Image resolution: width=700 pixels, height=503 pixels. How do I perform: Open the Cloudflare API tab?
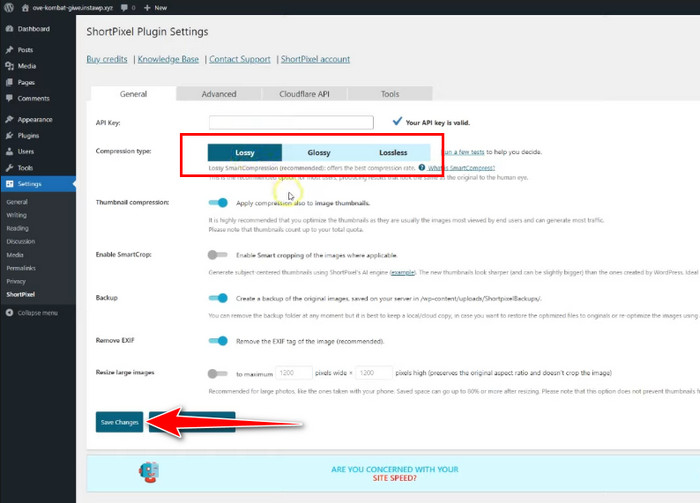(304, 94)
